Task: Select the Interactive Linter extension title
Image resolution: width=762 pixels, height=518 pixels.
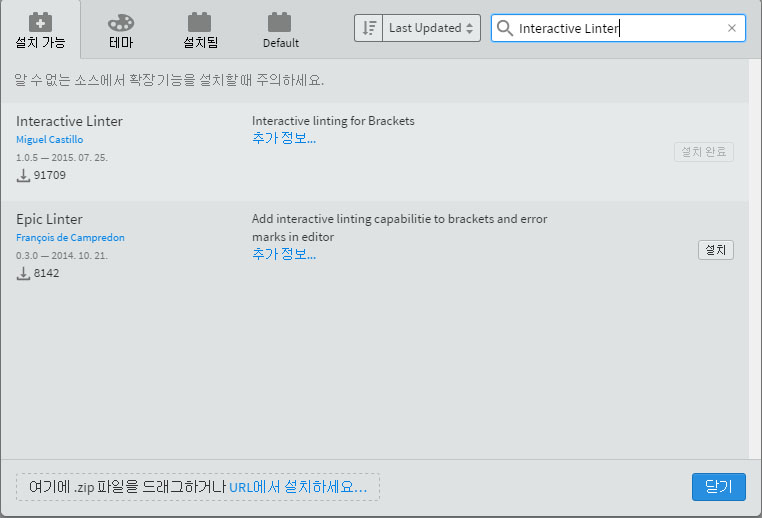Action: tap(69, 121)
